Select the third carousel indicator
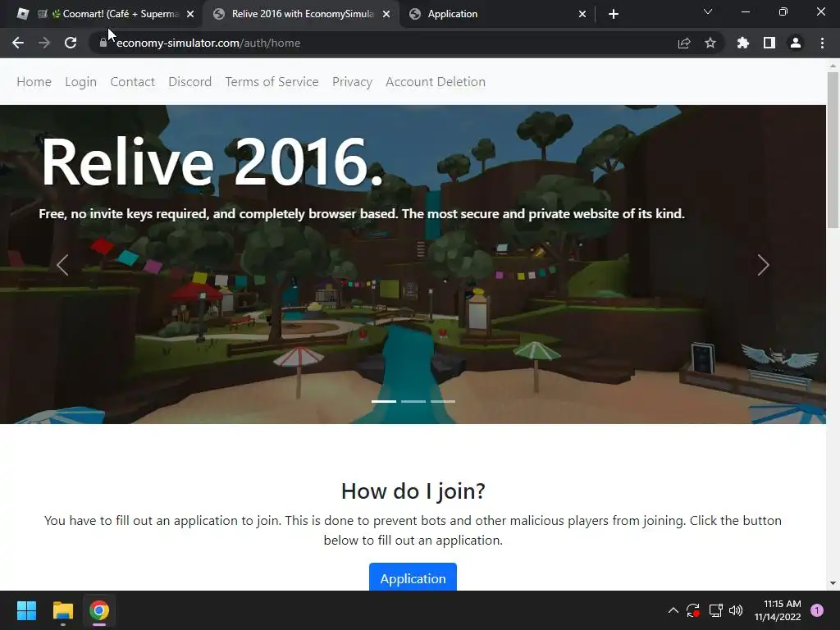Image resolution: width=840 pixels, height=630 pixels. tap(443, 401)
